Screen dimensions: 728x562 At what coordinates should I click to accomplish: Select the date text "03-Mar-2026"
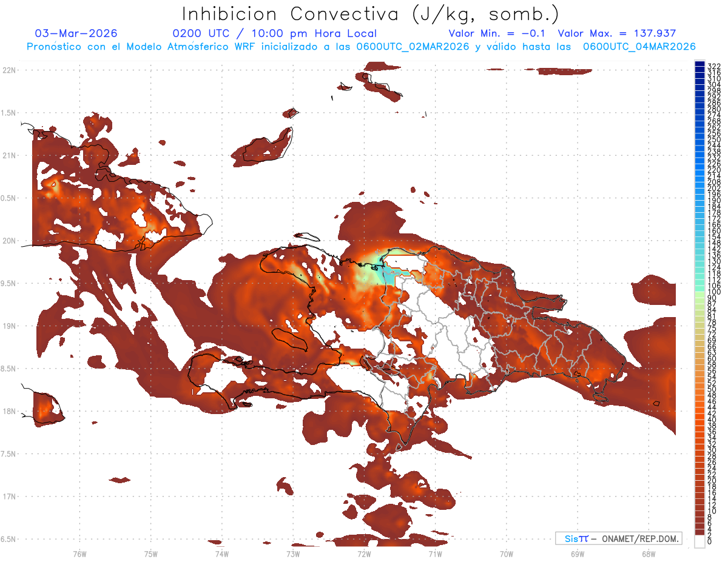pyautogui.click(x=76, y=33)
